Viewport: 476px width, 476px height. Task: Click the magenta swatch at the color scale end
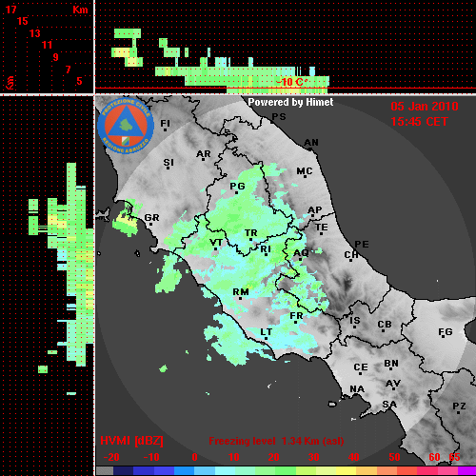coord(466,471)
